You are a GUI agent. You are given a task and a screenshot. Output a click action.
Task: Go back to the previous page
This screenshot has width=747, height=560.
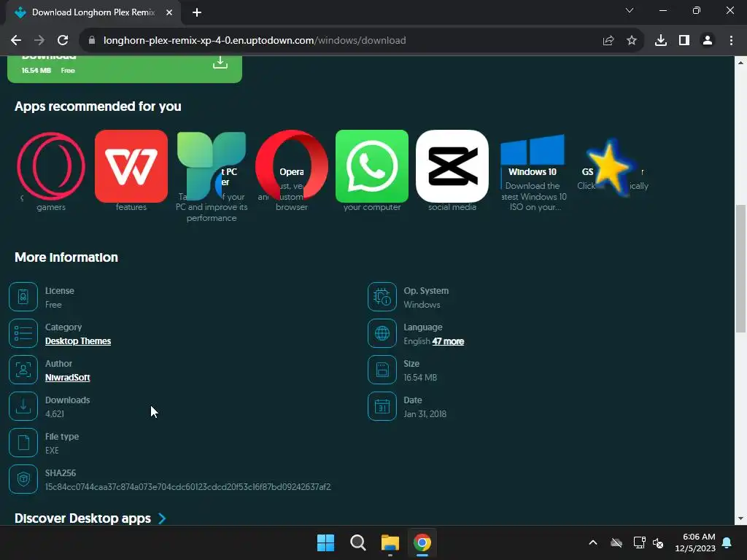pyautogui.click(x=16, y=41)
